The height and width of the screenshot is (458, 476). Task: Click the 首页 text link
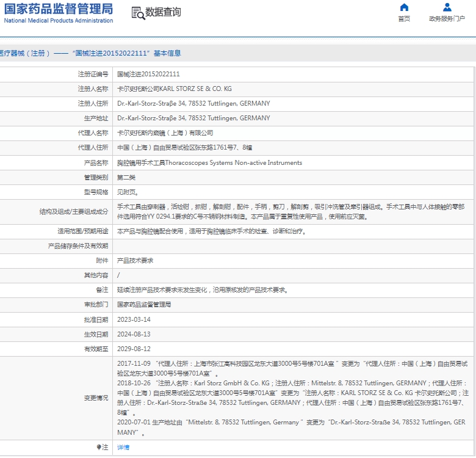[404, 19]
